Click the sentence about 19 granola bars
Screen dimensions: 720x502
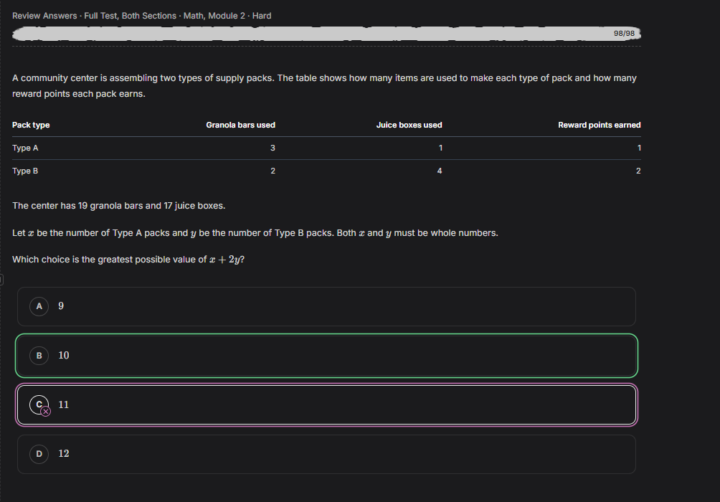119,206
